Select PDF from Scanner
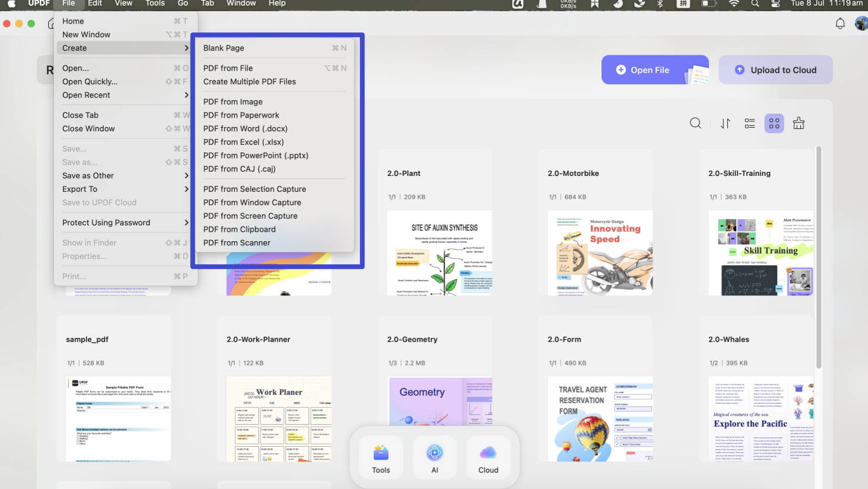Viewport: 868px width, 489px height. 274,243
